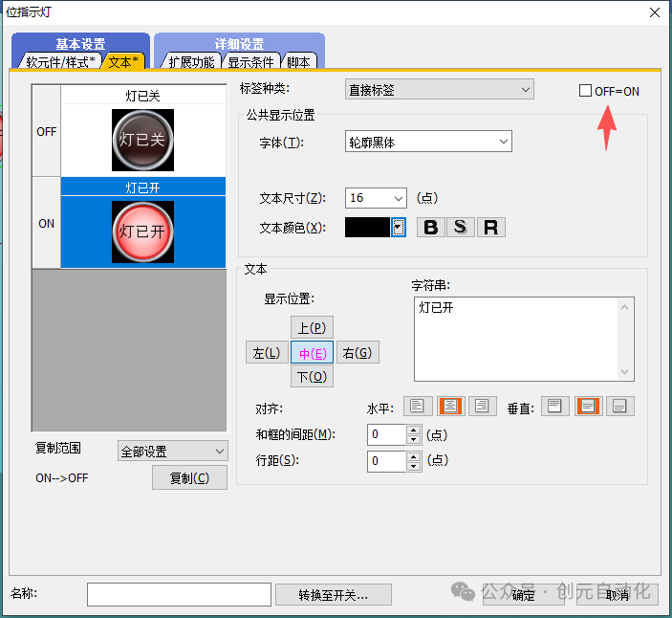Click the 复制(C) copy button
The height and width of the screenshot is (618, 672).
(x=189, y=477)
